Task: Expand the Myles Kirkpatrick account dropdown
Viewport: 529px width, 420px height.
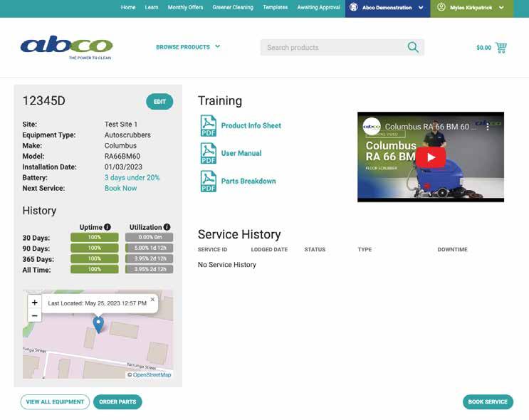Action: [x=501, y=7]
